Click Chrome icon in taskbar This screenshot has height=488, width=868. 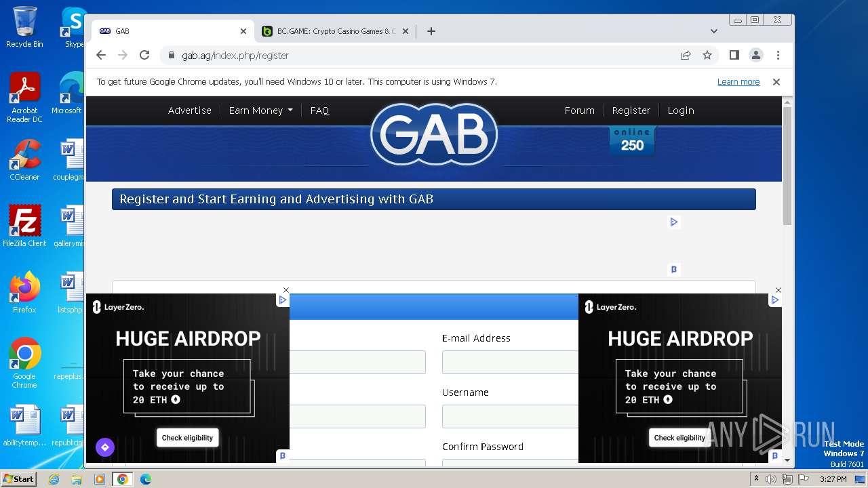pos(123,479)
